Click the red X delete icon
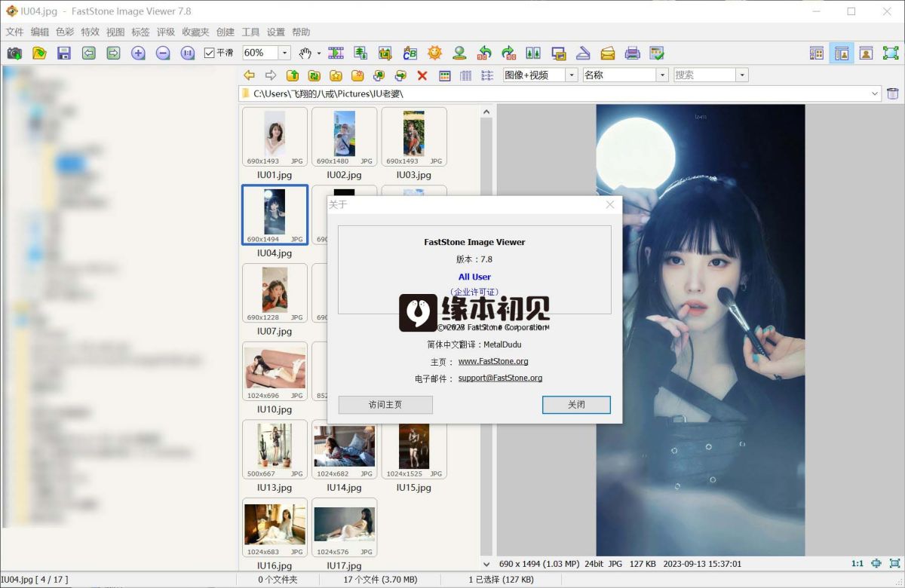The height and width of the screenshot is (588, 905). point(422,75)
